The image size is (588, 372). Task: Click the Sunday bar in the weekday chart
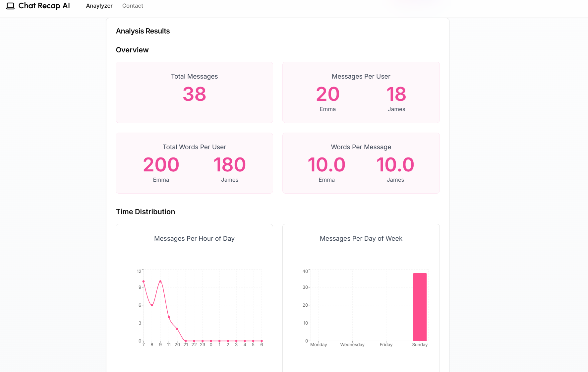(x=419, y=307)
